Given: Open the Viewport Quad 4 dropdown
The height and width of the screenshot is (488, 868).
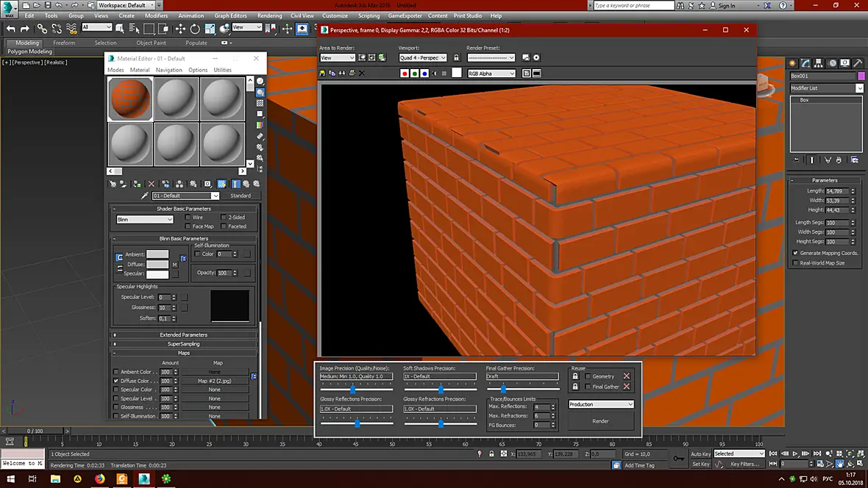Looking at the screenshot, I should (422, 57).
